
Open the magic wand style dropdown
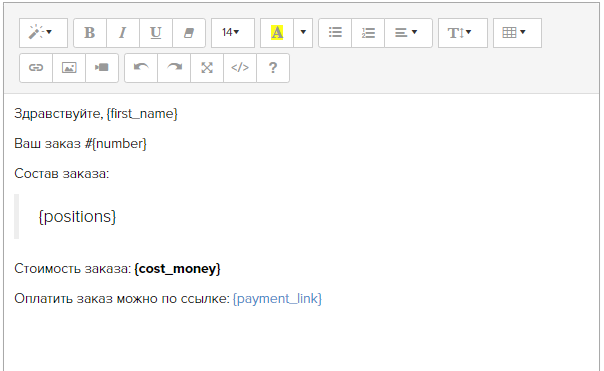(x=43, y=33)
